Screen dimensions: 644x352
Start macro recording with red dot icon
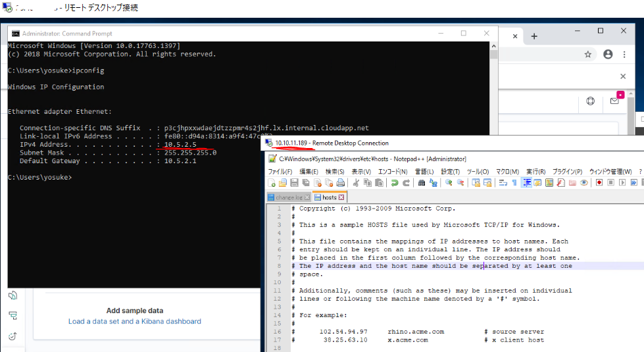point(600,183)
